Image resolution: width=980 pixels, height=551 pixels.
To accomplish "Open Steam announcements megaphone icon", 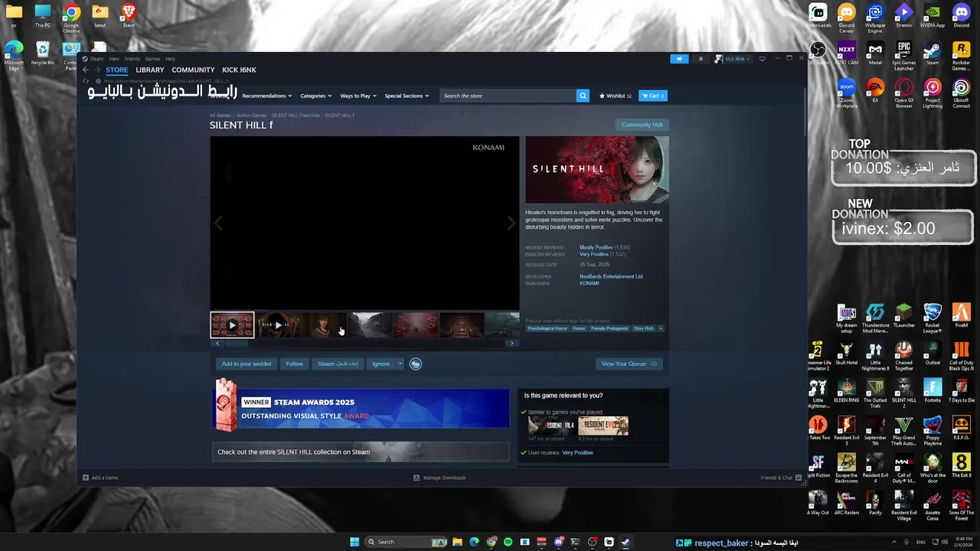I will pos(679,59).
